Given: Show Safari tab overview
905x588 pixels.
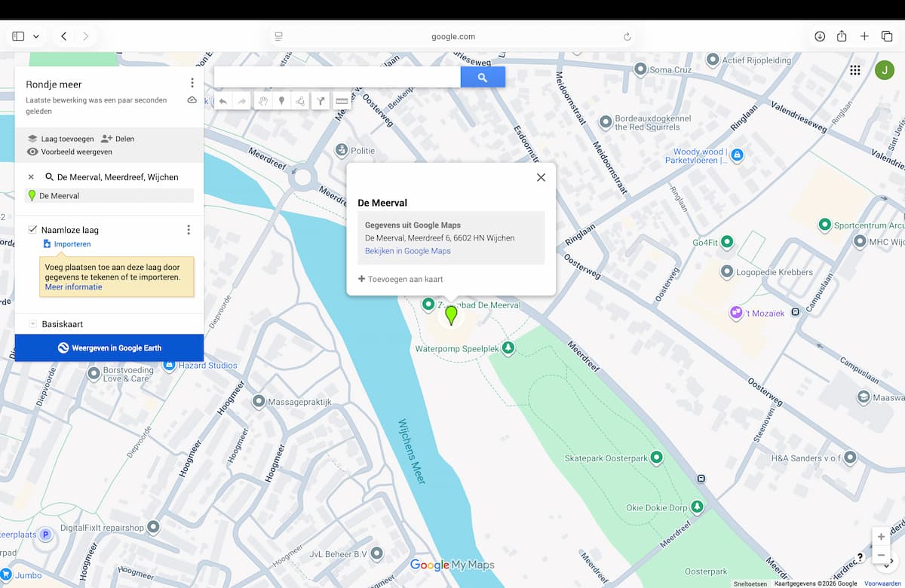Looking at the screenshot, I should point(887,36).
